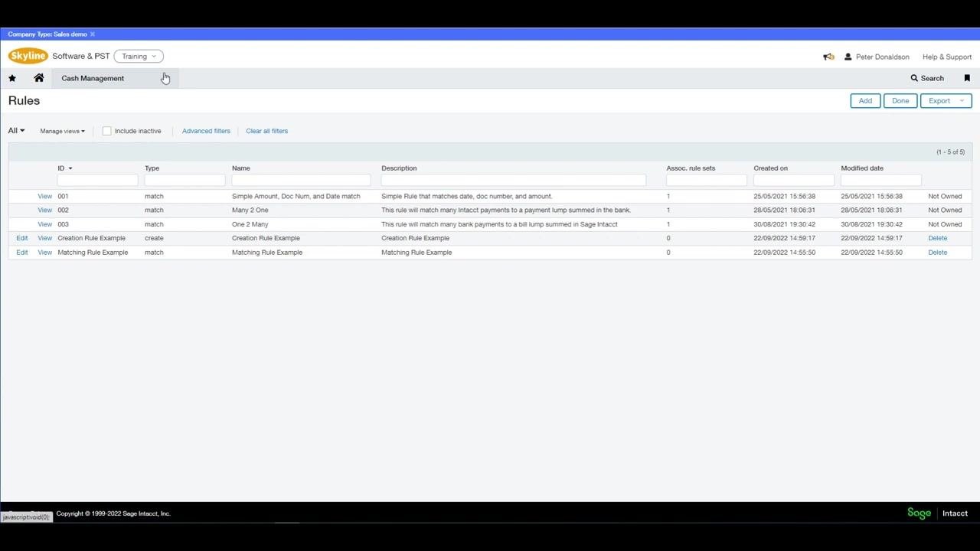The image size is (980, 551).
Task: Delete the Creation Rule Example rule
Action: click(937, 238)
